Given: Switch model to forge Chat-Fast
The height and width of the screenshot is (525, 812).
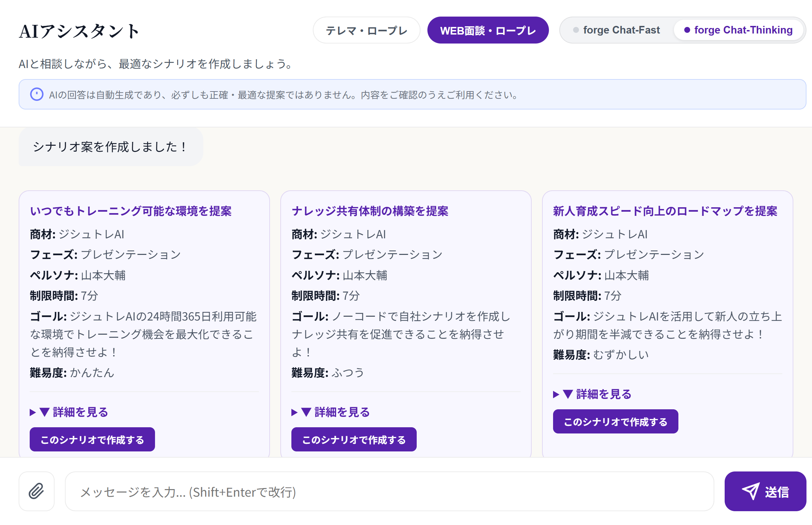Looking at the screenshot, I should coord(621,30).
